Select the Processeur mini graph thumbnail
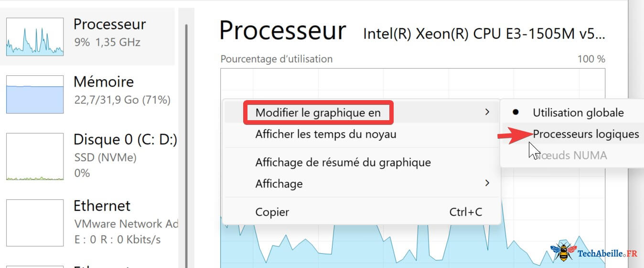This screenshot has width=644, height=268. [x=35, y=37]
